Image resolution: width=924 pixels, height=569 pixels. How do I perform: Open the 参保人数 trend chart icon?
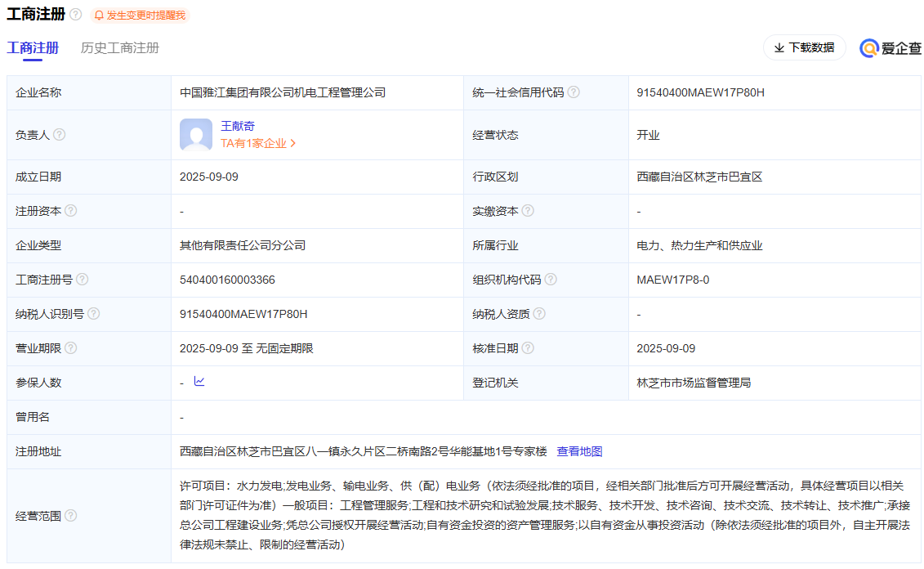(x=199, y=382)
